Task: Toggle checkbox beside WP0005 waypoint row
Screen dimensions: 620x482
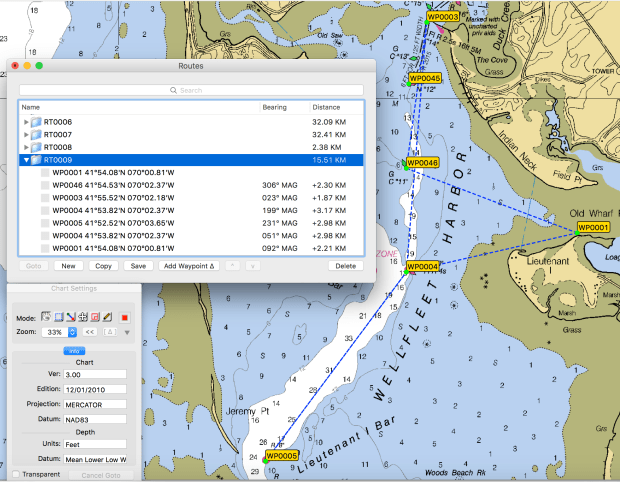Action: point(46,222)
